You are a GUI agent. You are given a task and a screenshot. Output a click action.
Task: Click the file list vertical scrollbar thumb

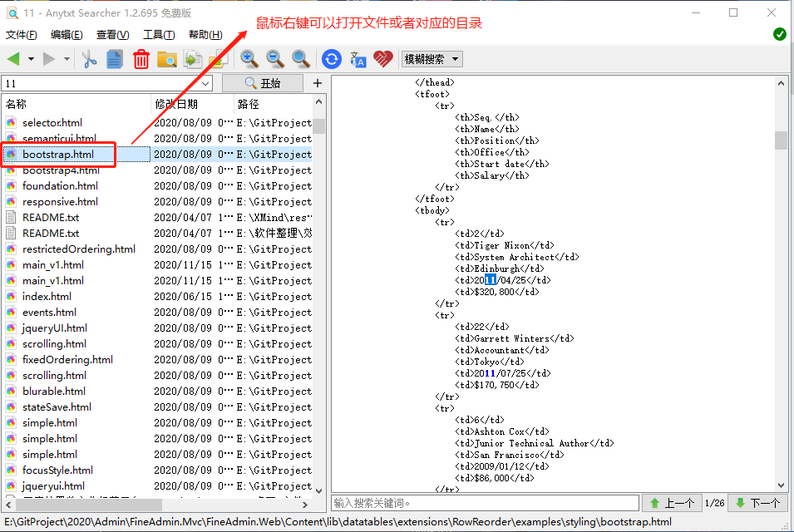318,126
